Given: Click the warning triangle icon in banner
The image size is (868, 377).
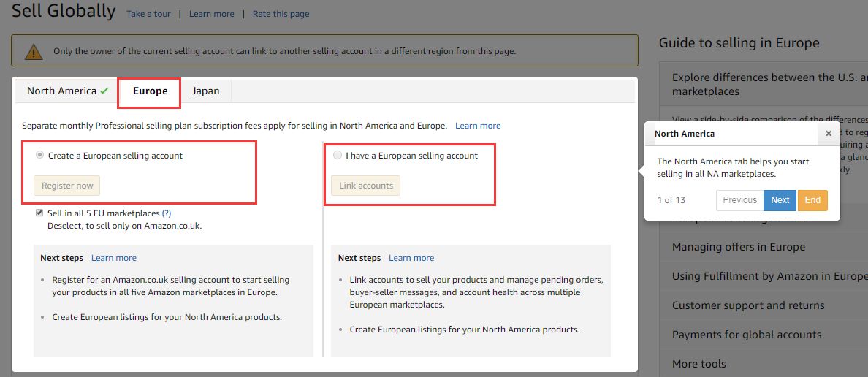Looking at the screenshot, I should coord(34,51).
